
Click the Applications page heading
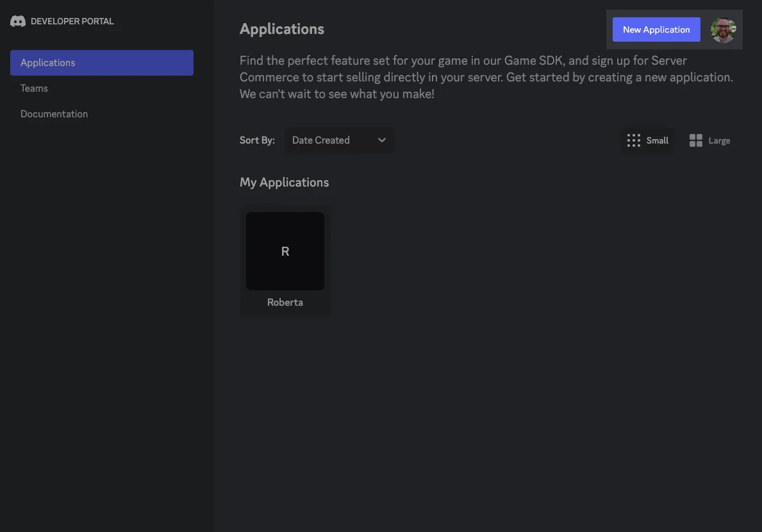pyautogui.click(x=282, y=29)
